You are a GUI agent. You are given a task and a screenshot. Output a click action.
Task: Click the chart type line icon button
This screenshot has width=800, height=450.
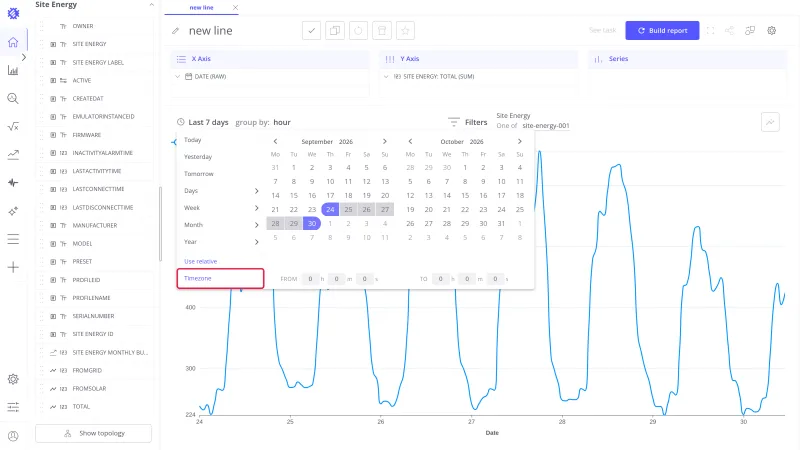[x=770, y=122]
